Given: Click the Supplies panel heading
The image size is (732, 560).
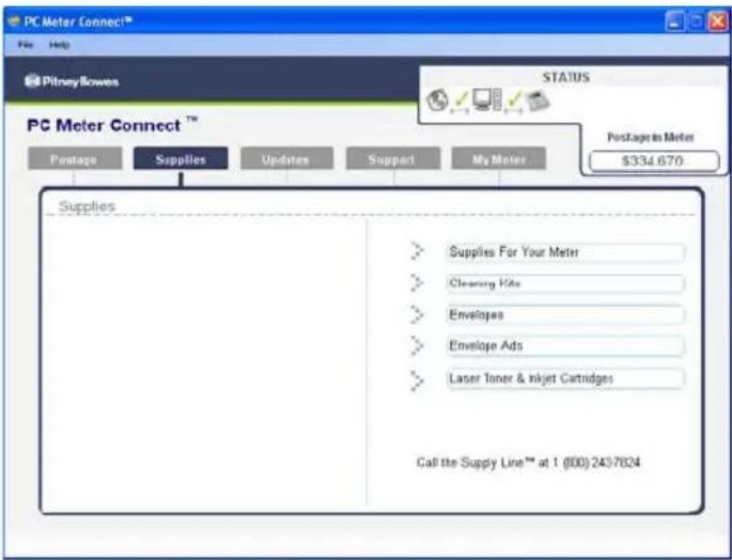Looking at the screenshot, I should coord(86,207).
